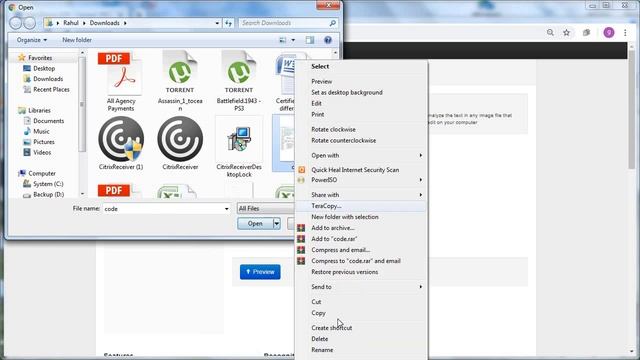
Task: Click the Open button in the dialog
Action: (256, 224)
